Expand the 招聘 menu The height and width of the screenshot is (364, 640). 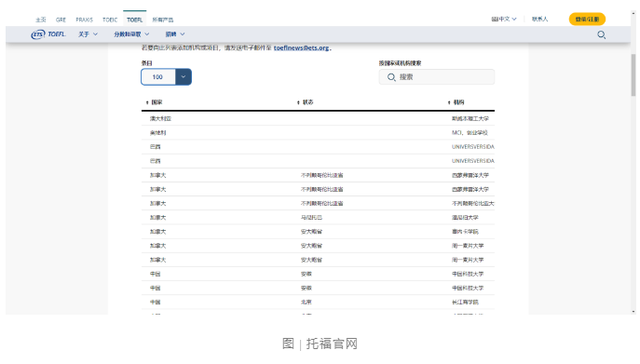[x=175, y=34]
